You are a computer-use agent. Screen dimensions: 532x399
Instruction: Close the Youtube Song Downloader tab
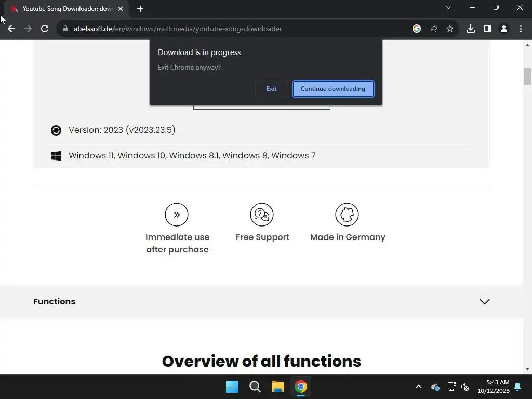121,9
